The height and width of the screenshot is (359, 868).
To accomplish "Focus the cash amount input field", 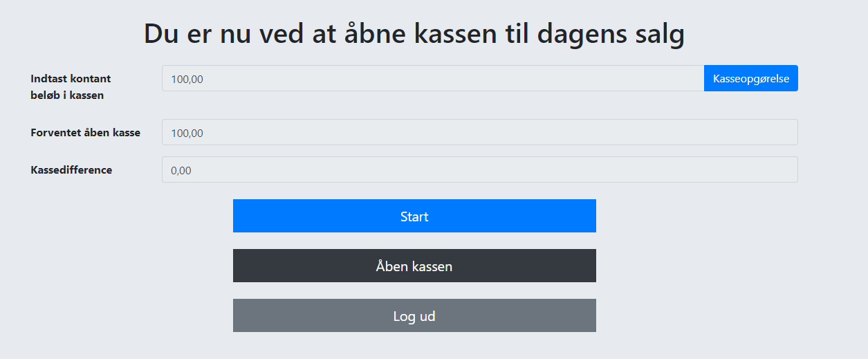I will pos(432,78).
